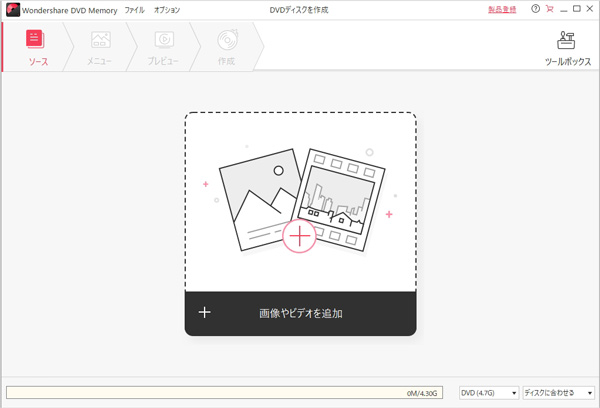Open the ツールボックス toolbox
600x408 pixels.
[565, 47]
